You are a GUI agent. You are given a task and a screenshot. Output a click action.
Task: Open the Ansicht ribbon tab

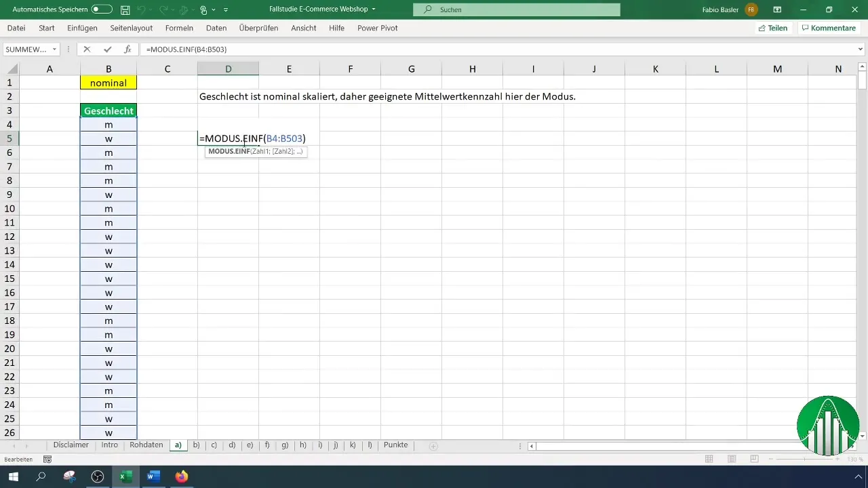304,28
